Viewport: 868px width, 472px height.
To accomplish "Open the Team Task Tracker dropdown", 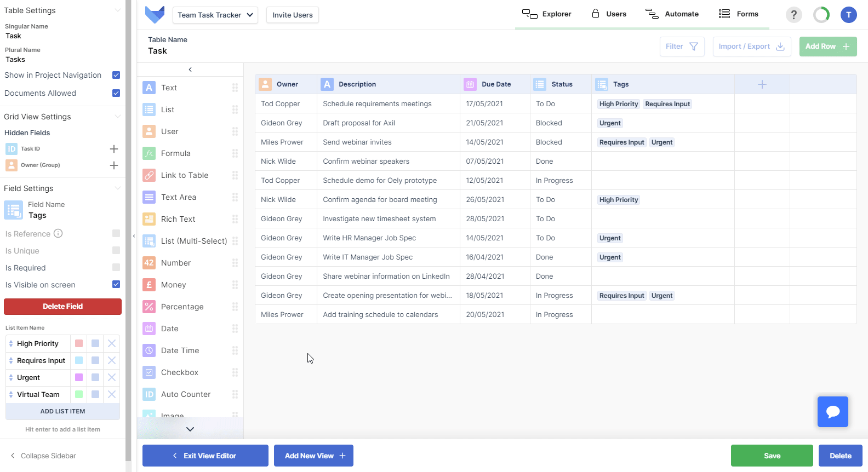I will point(215,15).
